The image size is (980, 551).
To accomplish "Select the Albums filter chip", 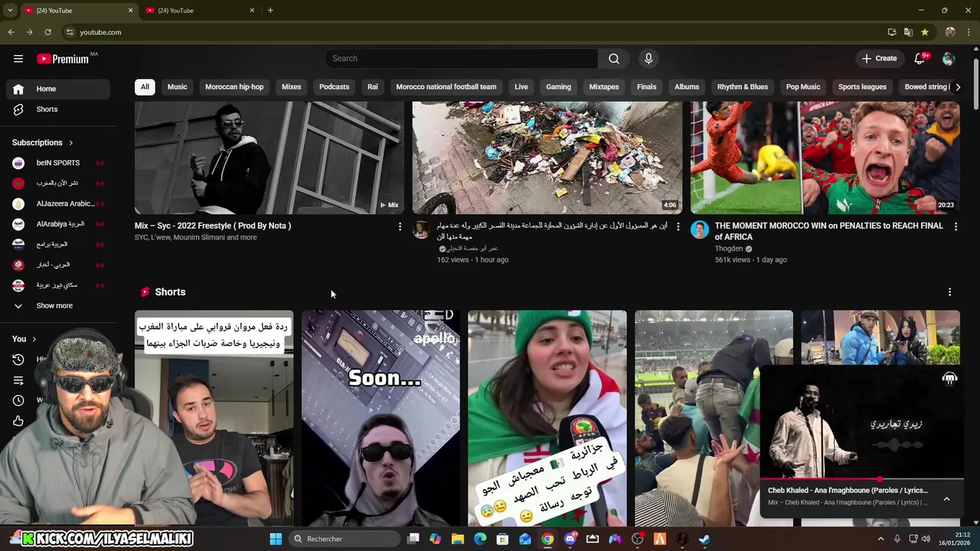I will click(x=687, y=86).
